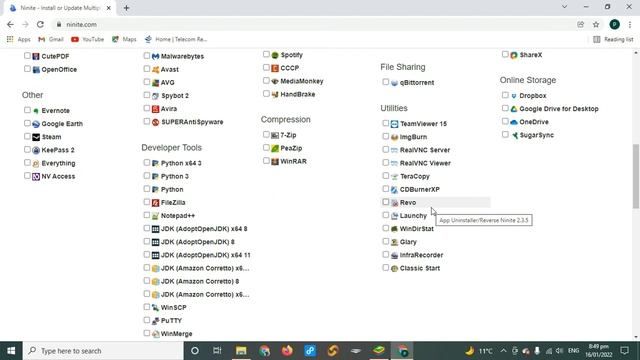This screenshot has height=360, width=640.
Task: Open the Reading list
Action: pyautogui.click(x=613, y=39)
